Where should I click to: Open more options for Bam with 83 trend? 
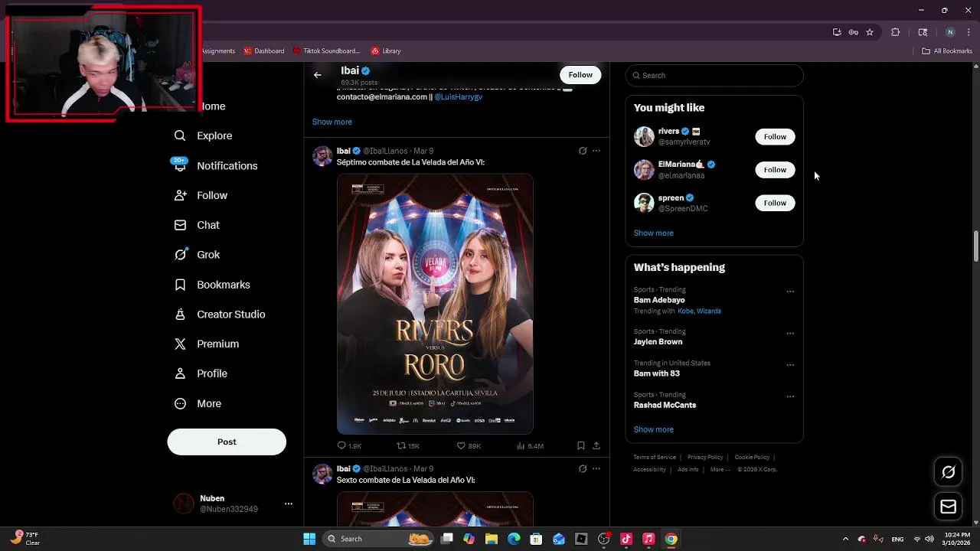(x=790, y=365)
